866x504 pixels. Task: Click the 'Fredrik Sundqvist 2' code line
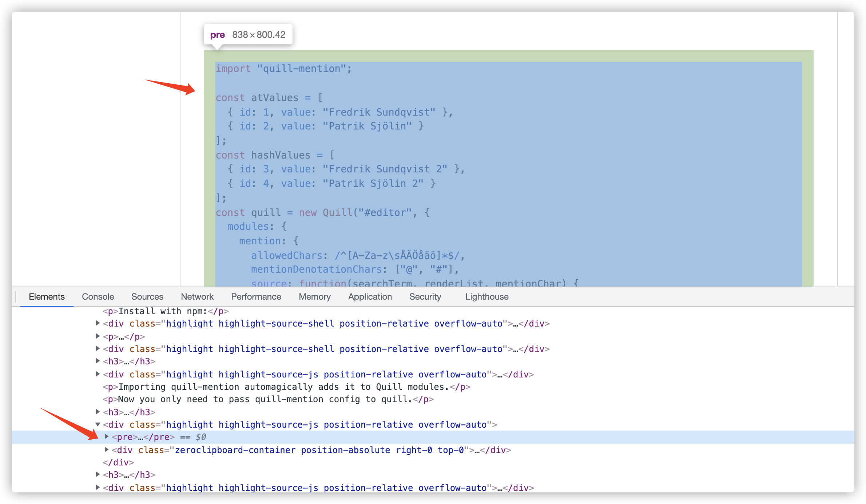[x=346, y=169]
